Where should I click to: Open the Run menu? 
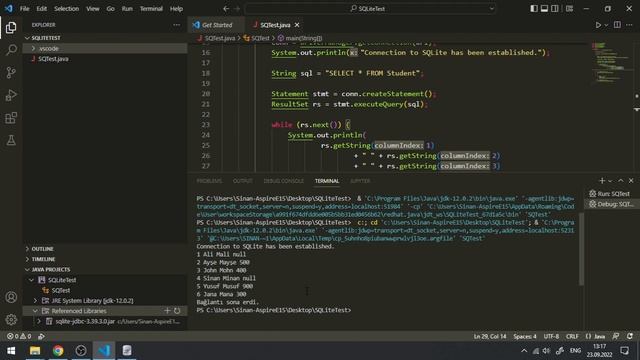pyautogui.click(x=127, y=9)
